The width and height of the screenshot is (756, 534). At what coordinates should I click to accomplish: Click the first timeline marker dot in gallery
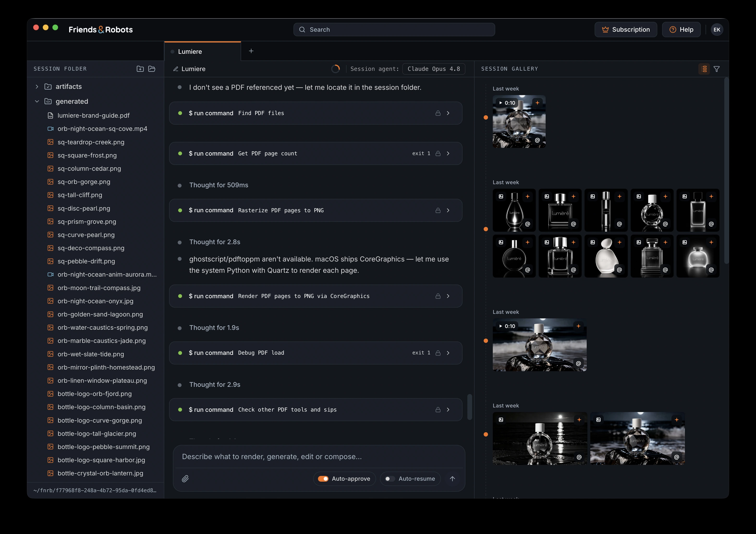[486, 117]
